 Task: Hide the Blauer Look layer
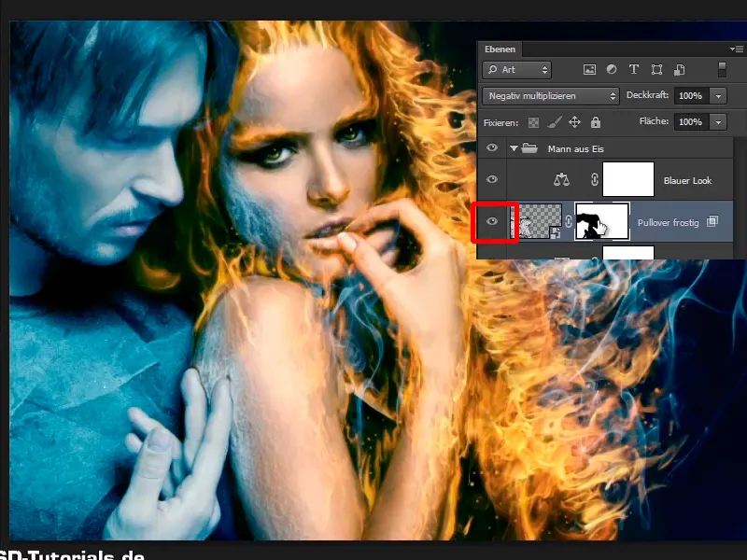tap(492, 179)
